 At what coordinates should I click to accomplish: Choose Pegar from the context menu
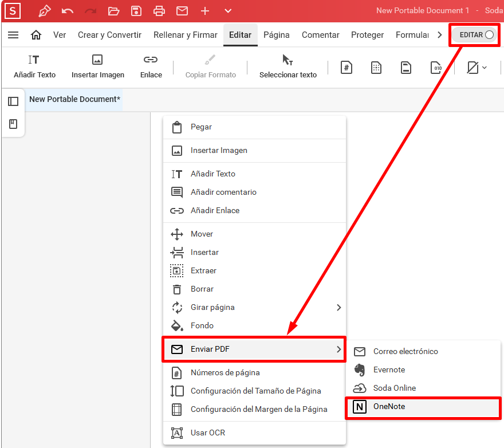point(254,127)
